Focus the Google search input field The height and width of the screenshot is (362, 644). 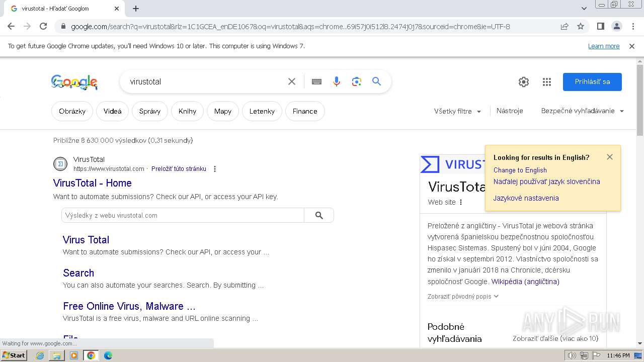206,81
